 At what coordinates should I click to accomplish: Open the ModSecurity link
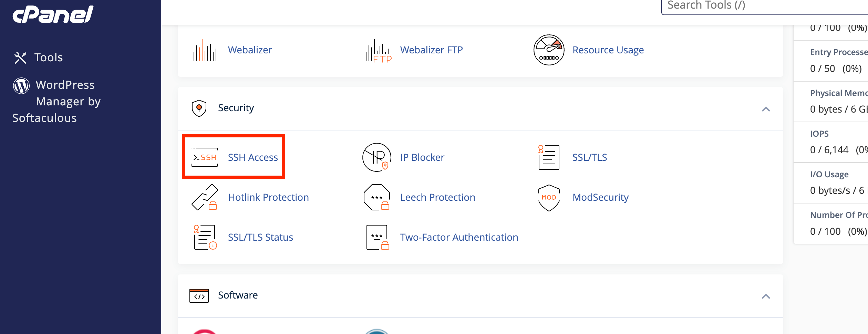601,197
